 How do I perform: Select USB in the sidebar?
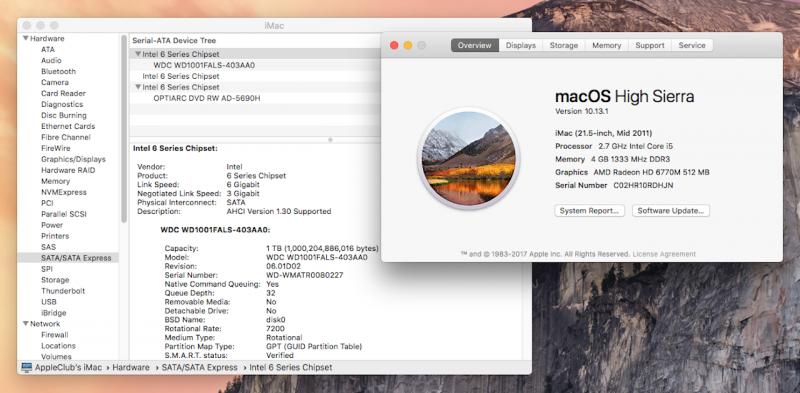(49, 302)
